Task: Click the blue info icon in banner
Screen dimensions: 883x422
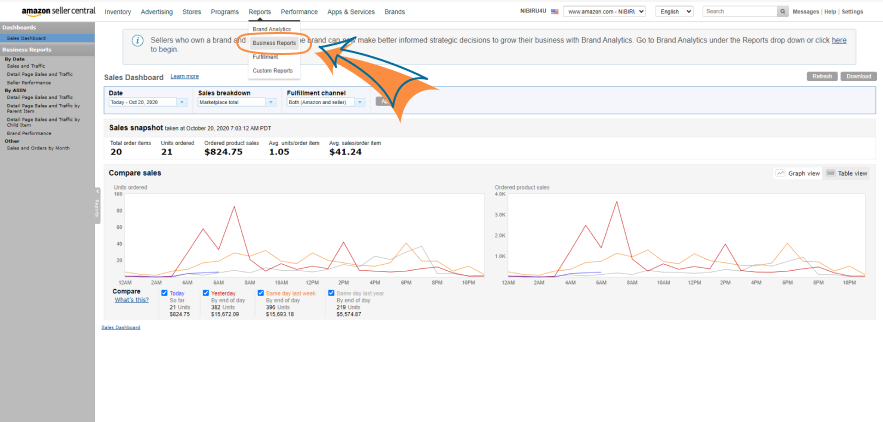Action: (x=136, y=41)
